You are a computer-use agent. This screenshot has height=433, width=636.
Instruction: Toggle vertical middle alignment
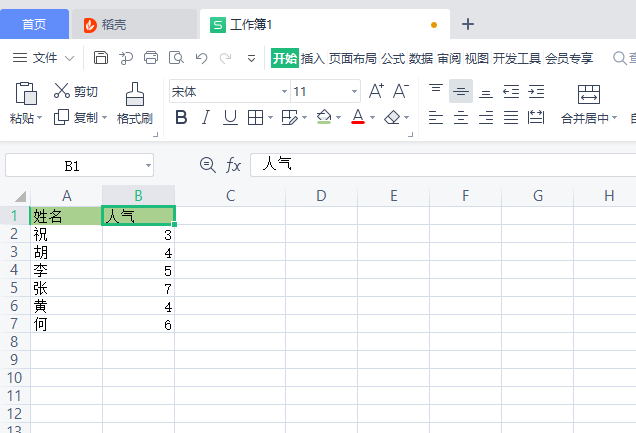tap(461, 91)
